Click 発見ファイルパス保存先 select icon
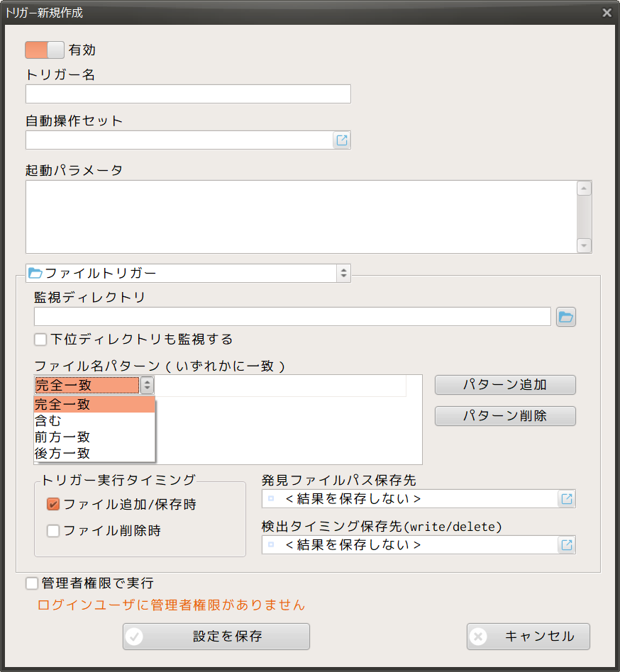This screenshot has width=620, height=672. click(567, 499)
